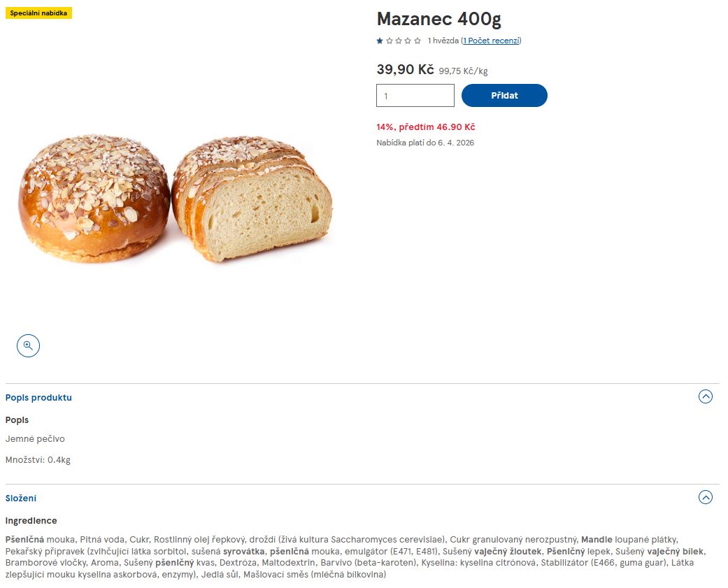The width and height of the screenshot is (728, 588).
Task: Click the 39,90 Kč price
Action: pyautogui.click(x=405, y=69)
